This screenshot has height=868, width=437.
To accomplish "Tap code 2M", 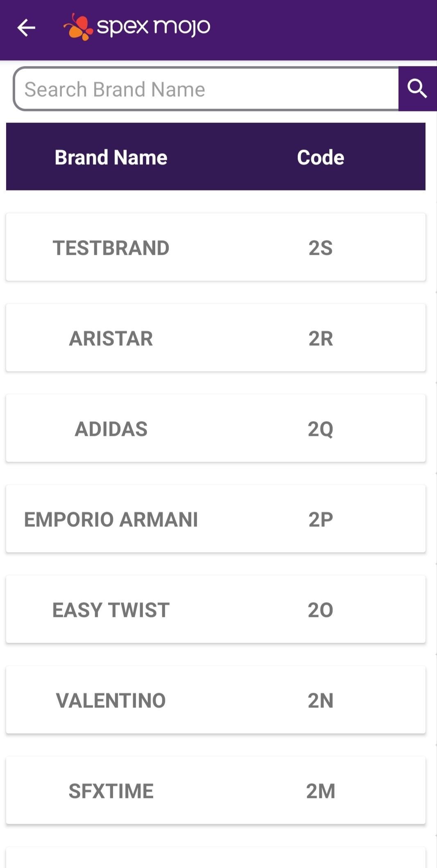I will click(321, 791).
